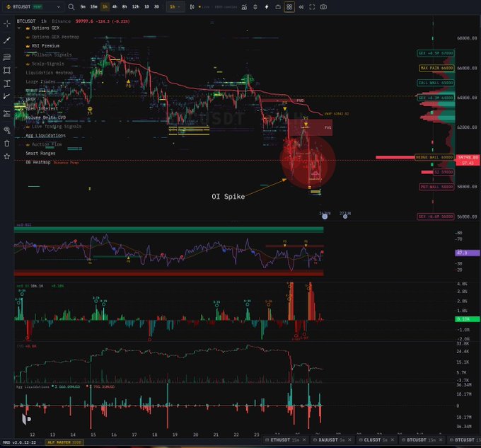This screenshot has width=481, height=448.
Task: Open the indicators icon in top toolbar
Action: [244, 7]
